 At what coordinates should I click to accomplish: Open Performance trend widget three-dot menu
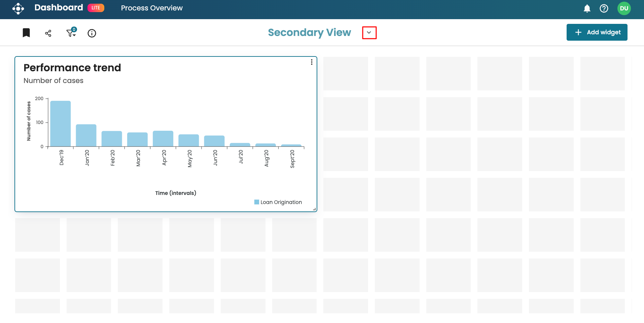coord(312,62)
